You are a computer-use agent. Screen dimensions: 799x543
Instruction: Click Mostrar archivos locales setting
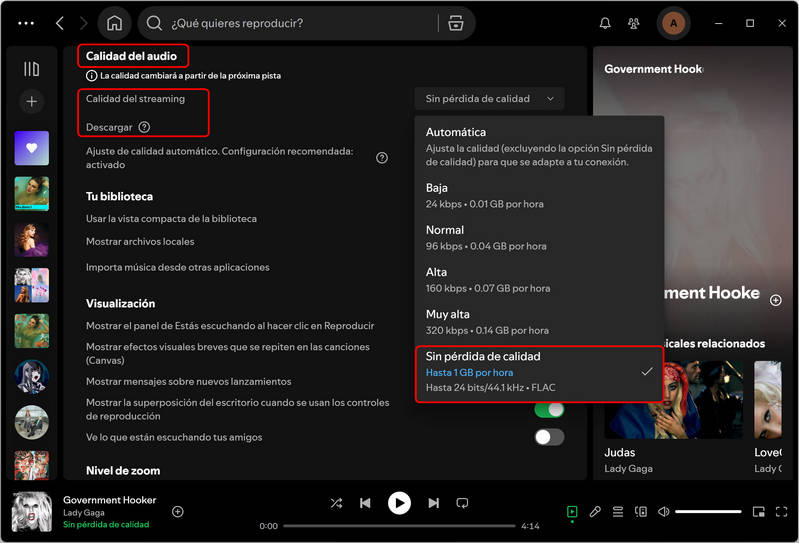point(140,241)
